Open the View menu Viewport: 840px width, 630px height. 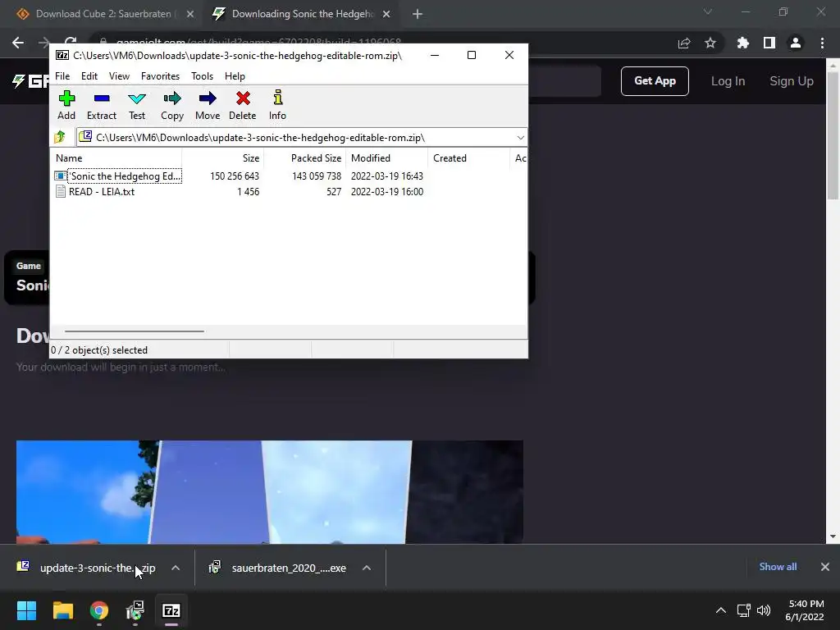pyautogui.click(x=119, y=76)
